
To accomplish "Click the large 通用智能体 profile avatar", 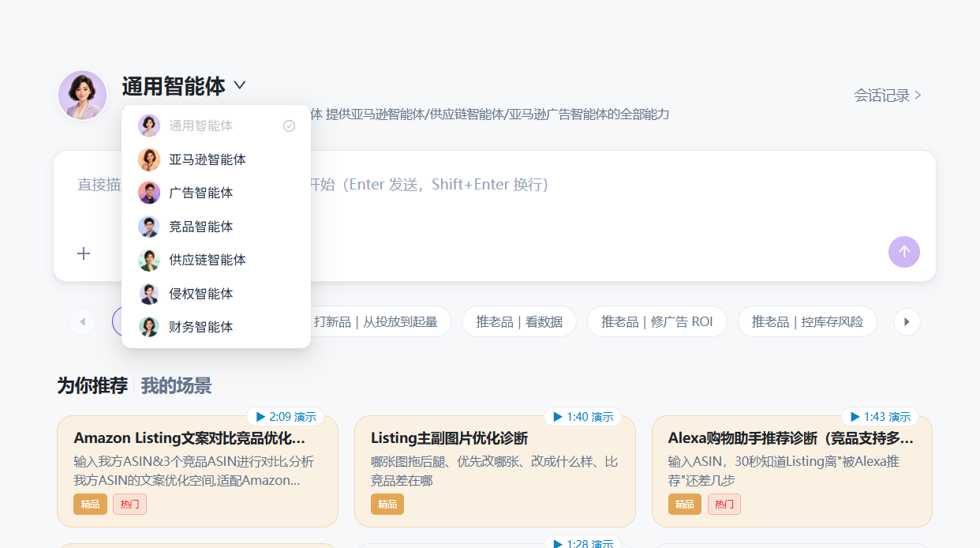I will point(83,96).
